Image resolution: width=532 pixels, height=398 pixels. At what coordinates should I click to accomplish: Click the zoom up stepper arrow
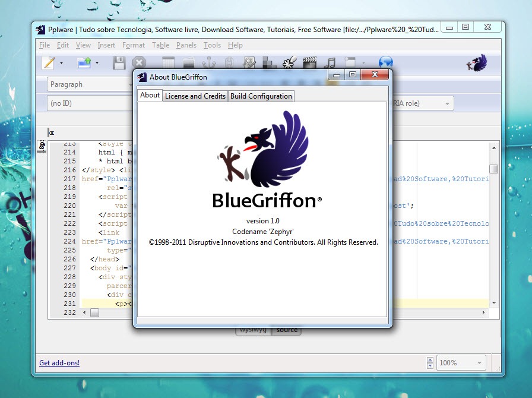tap(430, 359)
